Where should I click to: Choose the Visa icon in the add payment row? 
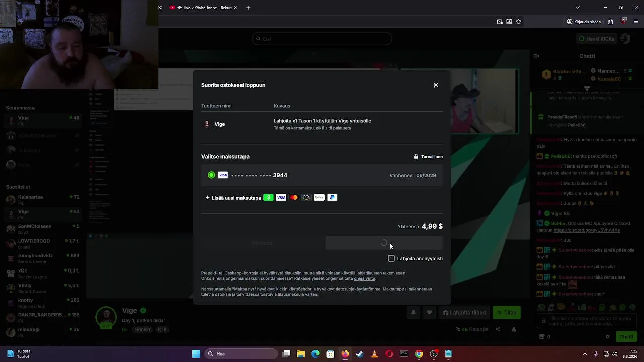click(281, 198)
